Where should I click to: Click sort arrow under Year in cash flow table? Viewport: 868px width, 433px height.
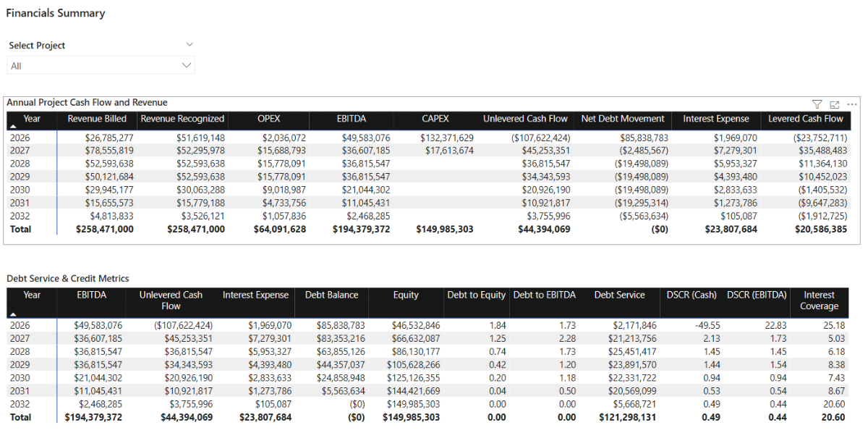tap(12, 127)
